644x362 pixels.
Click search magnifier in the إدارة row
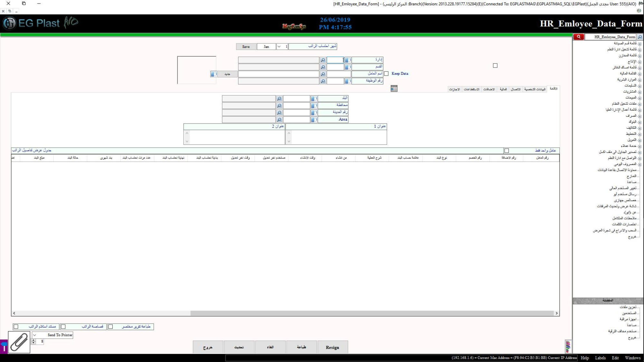[x=323, y=60]
